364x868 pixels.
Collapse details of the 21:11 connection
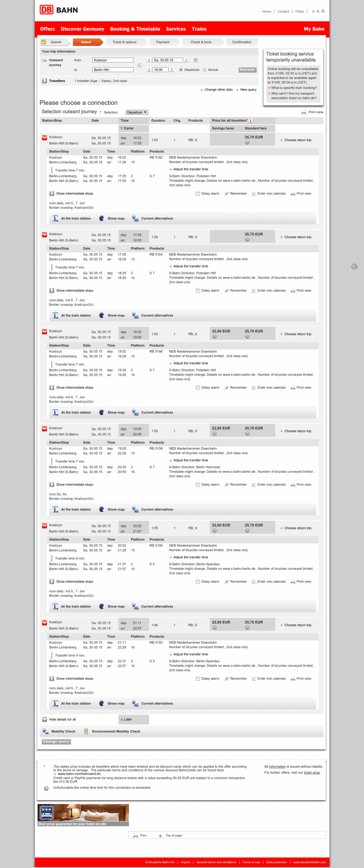point(44,623)
